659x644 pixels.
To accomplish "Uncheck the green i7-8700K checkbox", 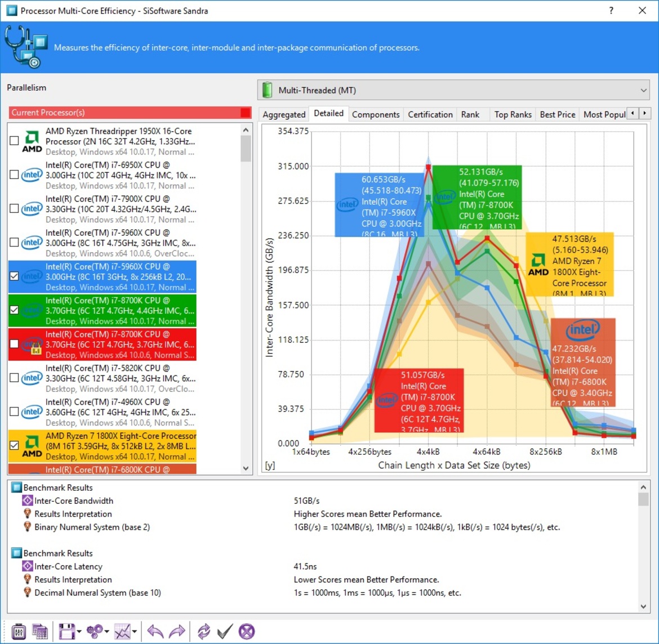I will tap(14, 310).
